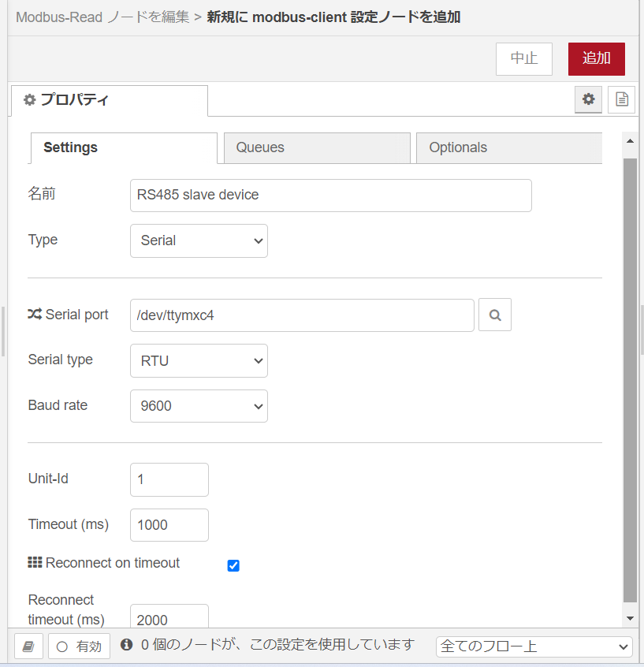The image size is (644, 667).
Task: Go back to Modbus-Read ノードを編集 breadcrumb
Action: pos(102,17)
